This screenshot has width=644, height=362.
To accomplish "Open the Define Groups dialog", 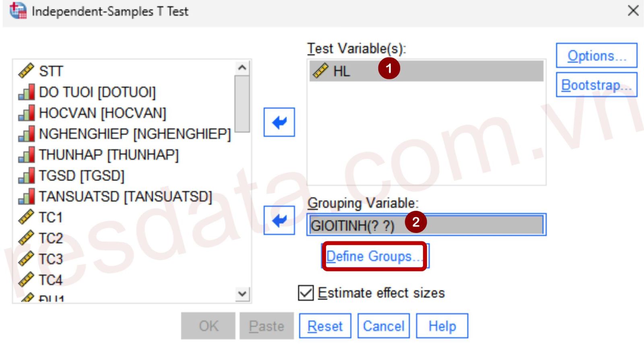I will click(x=375, y=256).
